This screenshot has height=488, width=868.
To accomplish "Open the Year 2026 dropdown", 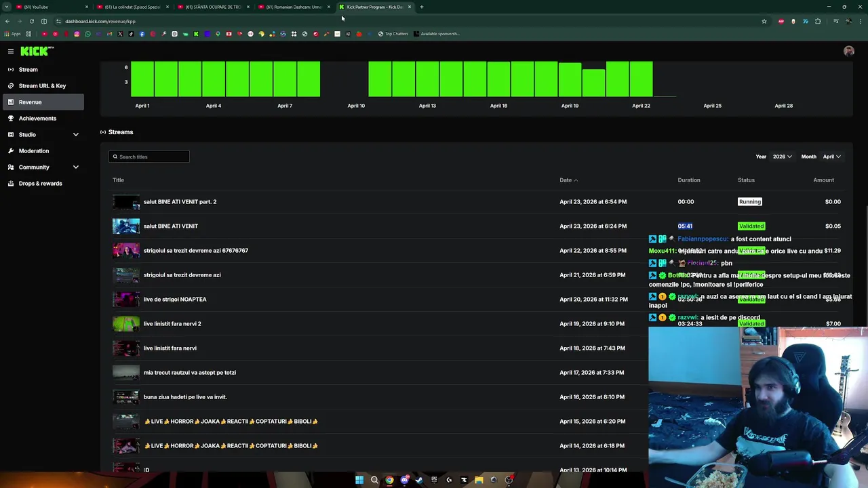I will pyautogui.click(x=782, y=157).
